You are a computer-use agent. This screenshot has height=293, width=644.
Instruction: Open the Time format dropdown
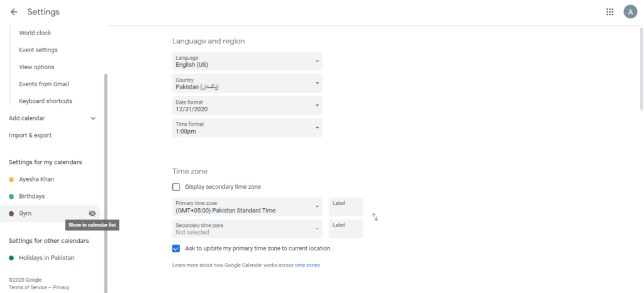247,128
